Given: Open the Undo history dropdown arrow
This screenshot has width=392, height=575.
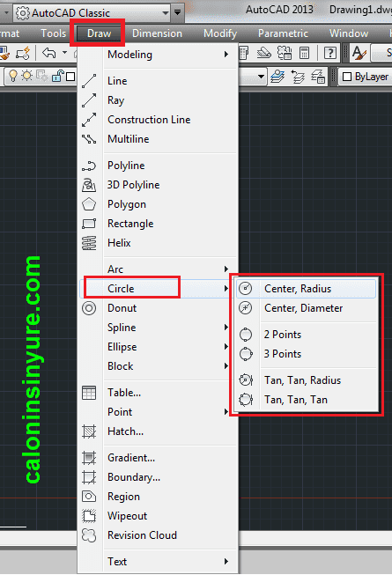Looking at the screenshot, I should (64, 53).
